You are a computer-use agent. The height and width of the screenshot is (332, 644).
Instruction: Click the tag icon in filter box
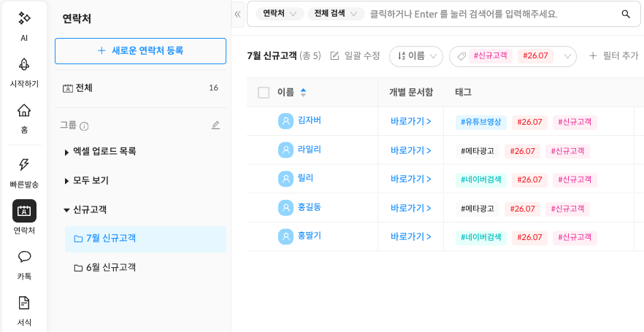(x=461, y=56)
